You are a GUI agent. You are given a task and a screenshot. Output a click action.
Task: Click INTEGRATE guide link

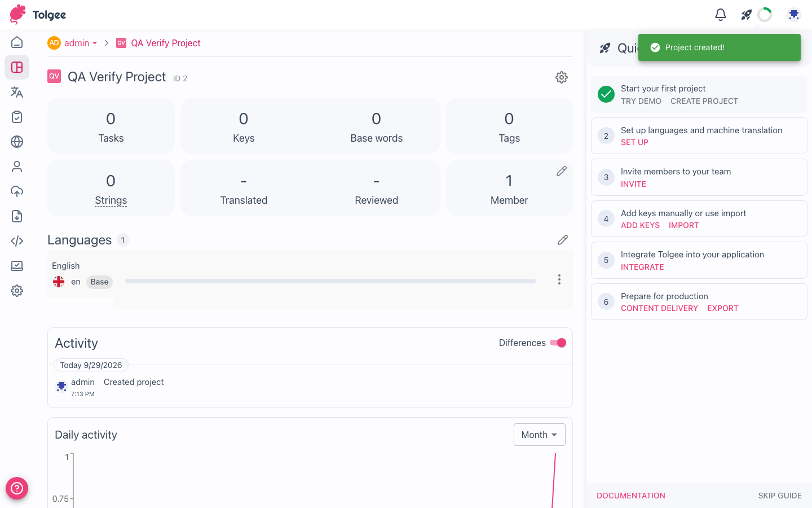(x=642, y=267)
